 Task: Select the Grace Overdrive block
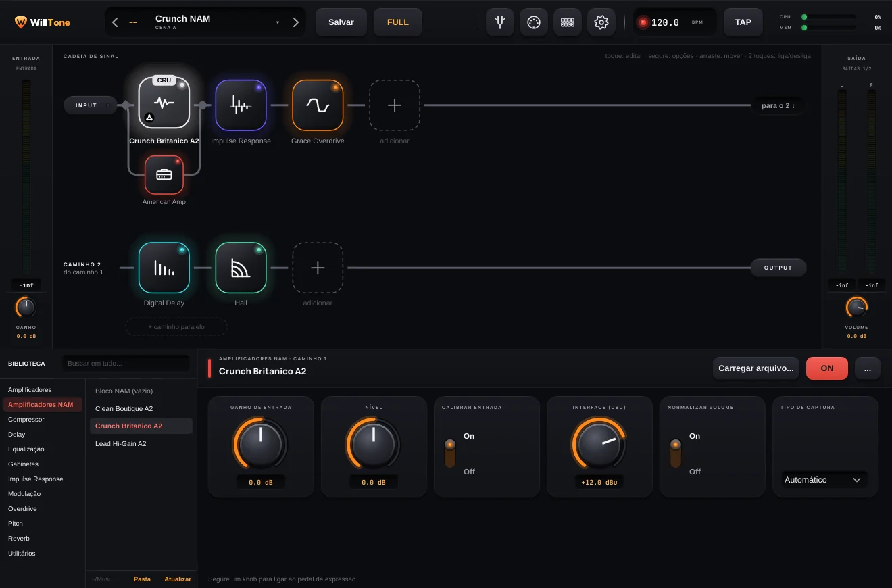pos(318,105)
